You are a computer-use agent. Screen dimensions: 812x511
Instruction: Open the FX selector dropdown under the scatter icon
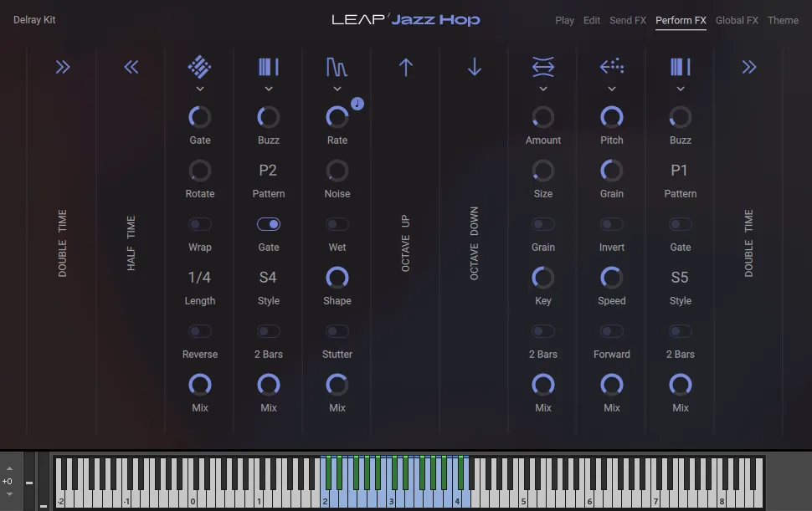point(199,87)
